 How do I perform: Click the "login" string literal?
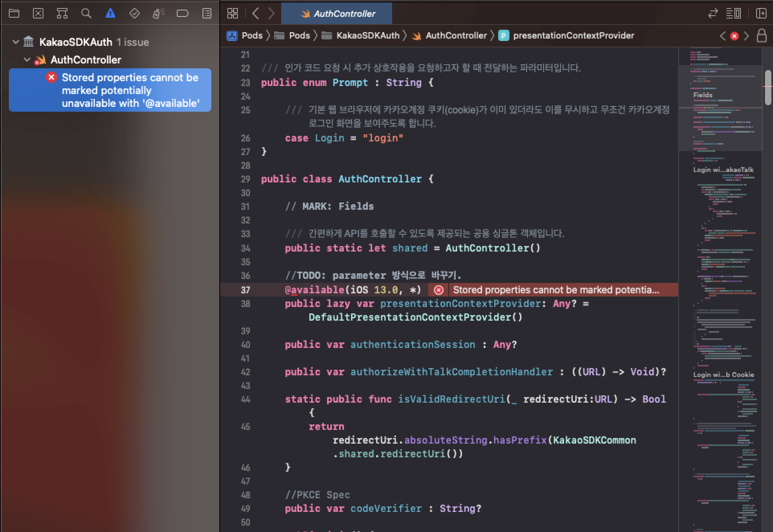[383, 138]
